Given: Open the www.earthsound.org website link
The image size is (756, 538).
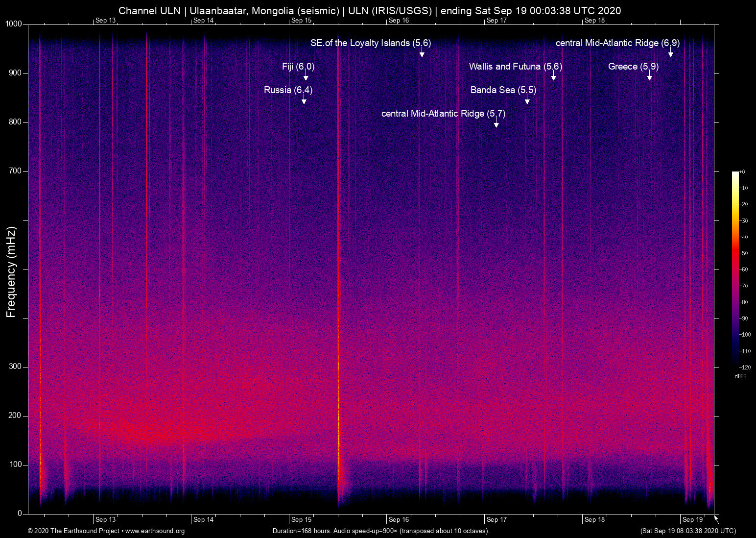Looking at the screenshot, I should tap(155, 531).
